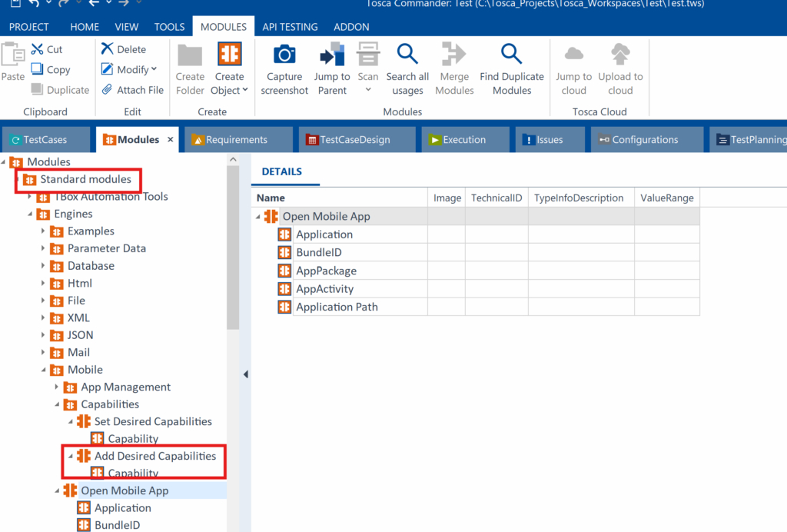This screenshot has width=787, height=532.
Task: Open the HOME ribbon tab
Action: pos(85,27)
